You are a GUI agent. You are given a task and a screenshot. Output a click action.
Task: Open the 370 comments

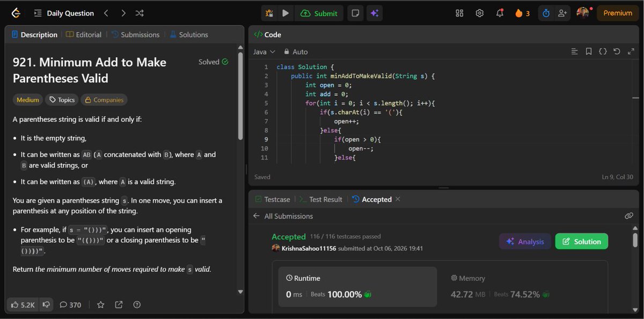coord(70,305)
